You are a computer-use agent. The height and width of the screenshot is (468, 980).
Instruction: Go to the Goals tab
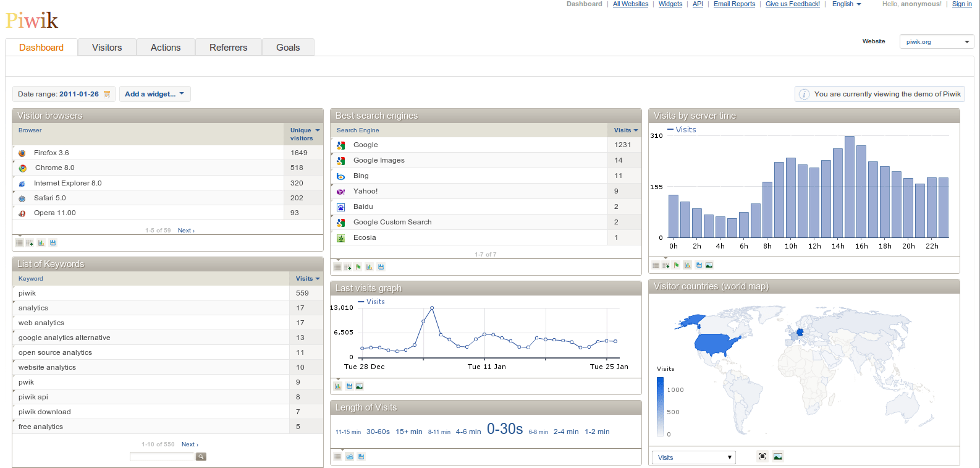(x=288, y=48)
